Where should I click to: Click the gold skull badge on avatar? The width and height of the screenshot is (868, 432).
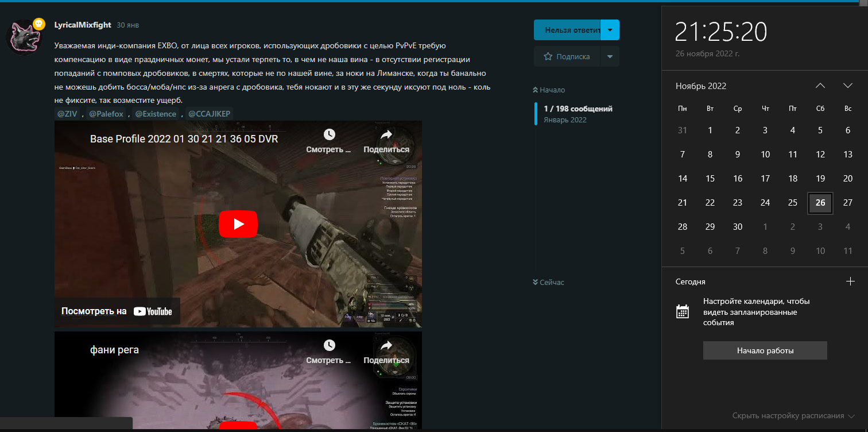(38, 24)
